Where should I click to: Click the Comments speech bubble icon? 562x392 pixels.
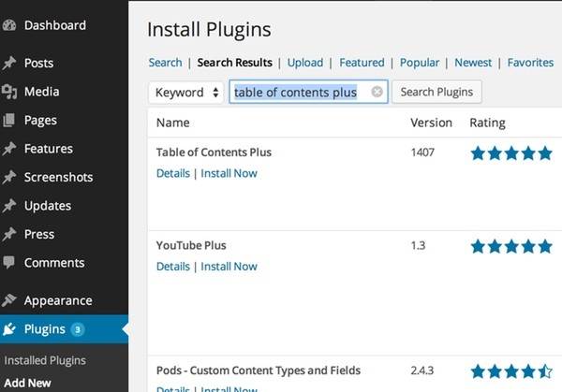[x=9, y=262]
